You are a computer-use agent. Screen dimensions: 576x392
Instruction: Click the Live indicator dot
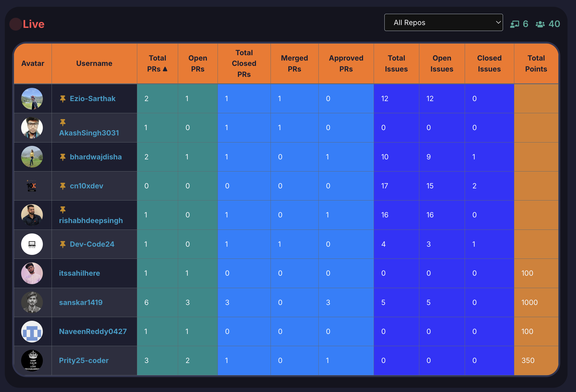tap(15, 24)
